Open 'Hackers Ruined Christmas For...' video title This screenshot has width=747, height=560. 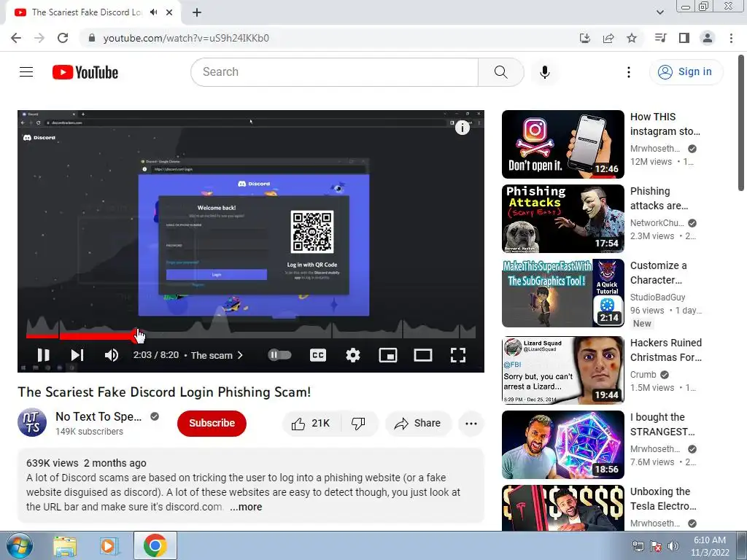(665, 350)
